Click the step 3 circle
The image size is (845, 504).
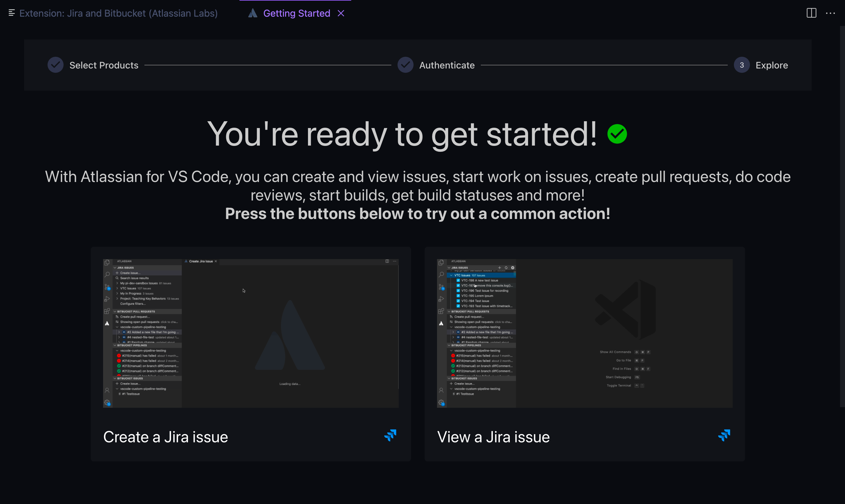pyautogui.click(x=742, y=65)
